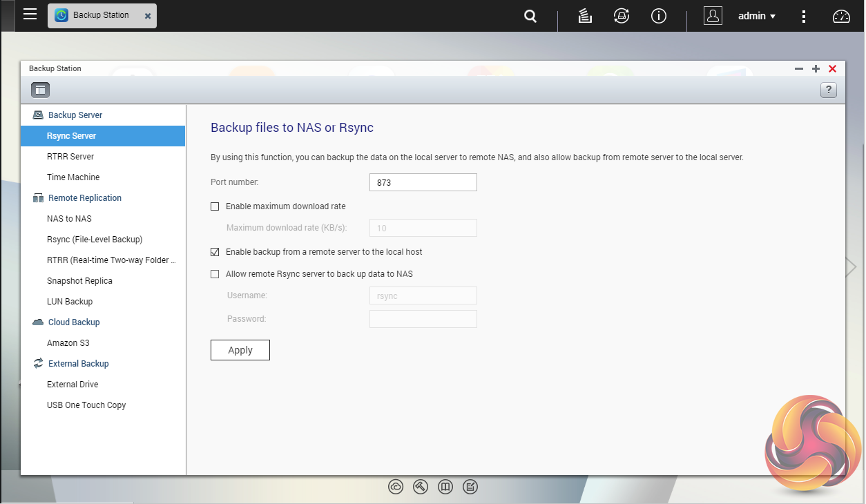Select Time Machine in sidebar

[x=73, y=177]
